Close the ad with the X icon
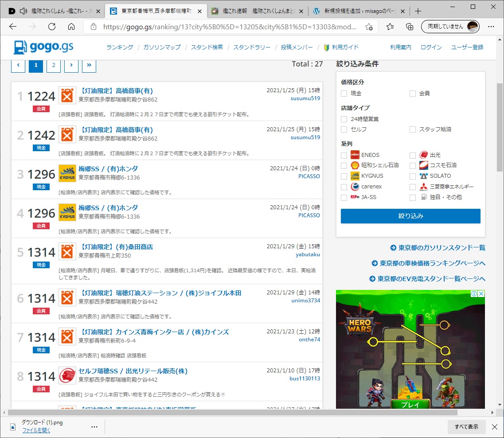Image resolution: width=504 pixels, height=438 pixels. 481,294
